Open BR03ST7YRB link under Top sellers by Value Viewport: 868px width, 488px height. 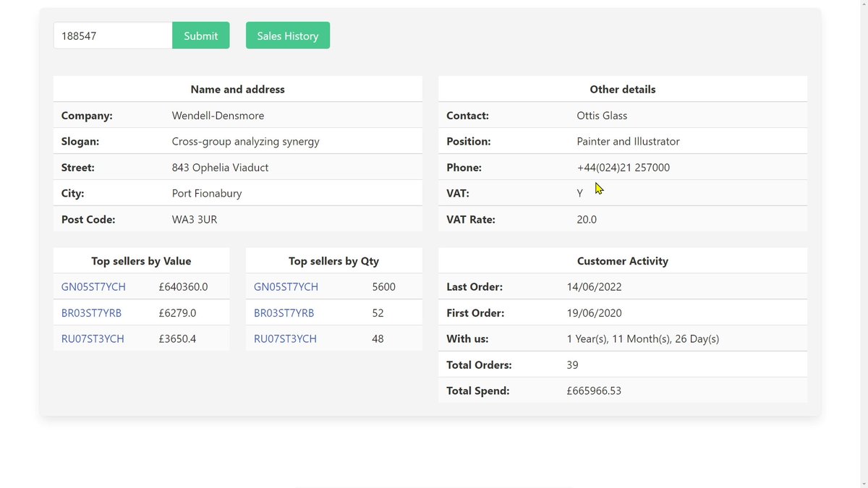[91, 313]
